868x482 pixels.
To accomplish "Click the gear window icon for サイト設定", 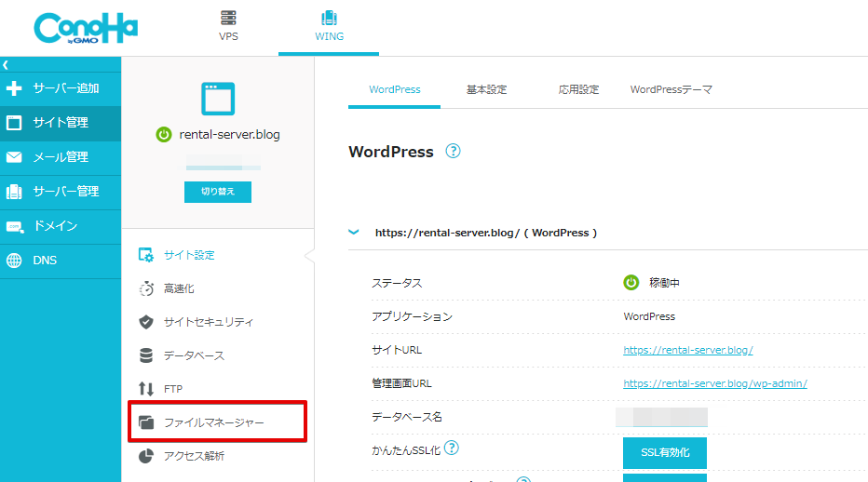I will point(146,255).
